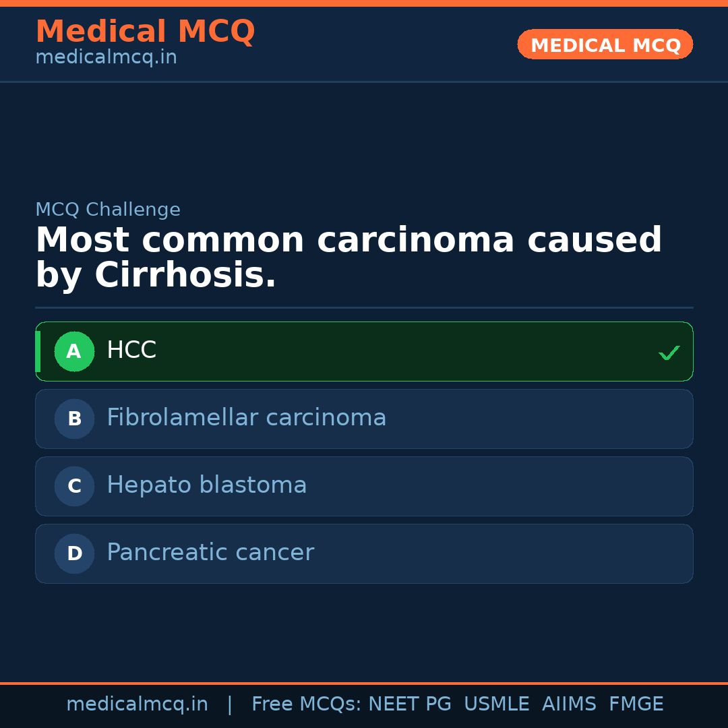728x728 pixels.
Task: Click FMGE in the footer
Action: pyautogui.click(x=636, y=704)
